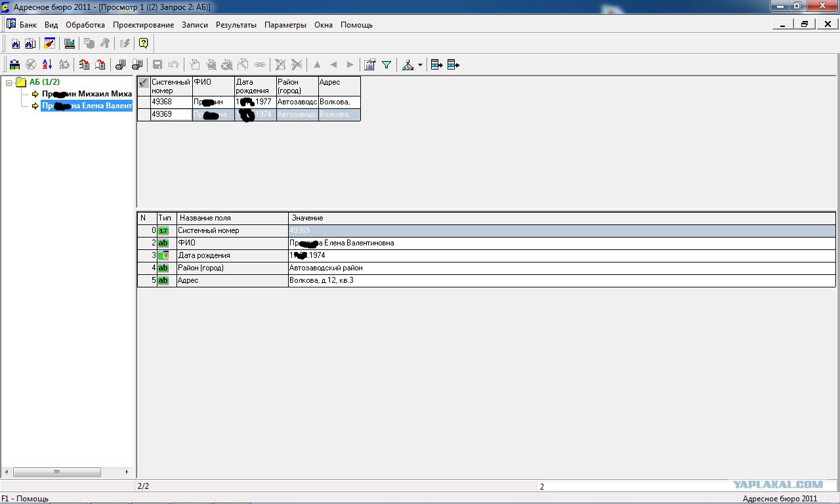Open the dropdown arrow beside the hierarchy icon
This screenshot has width=840, height=504.
(x=420, y=65)
